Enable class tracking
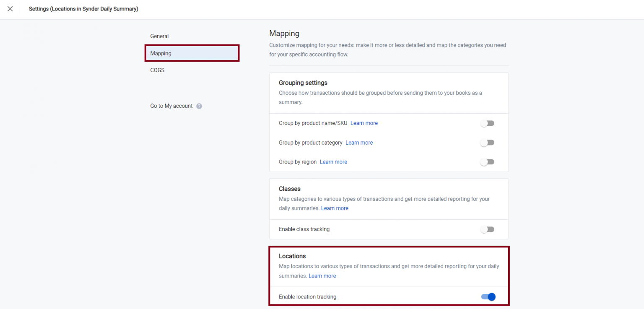This screenshot has height=309, width=644. 487,229
